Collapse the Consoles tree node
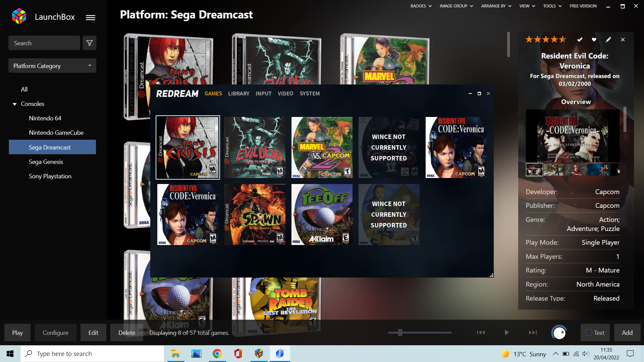This screenshot has width=644, height=362. point(14,104)
